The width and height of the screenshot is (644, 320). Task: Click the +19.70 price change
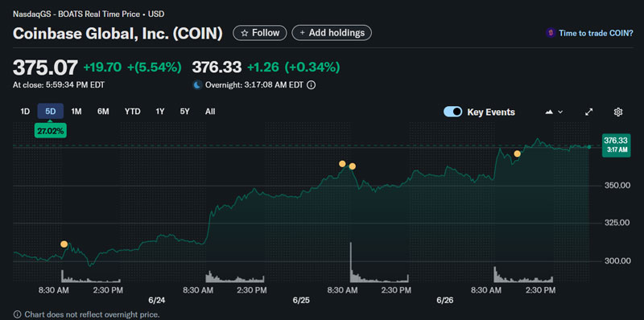[x=102, y=68]
